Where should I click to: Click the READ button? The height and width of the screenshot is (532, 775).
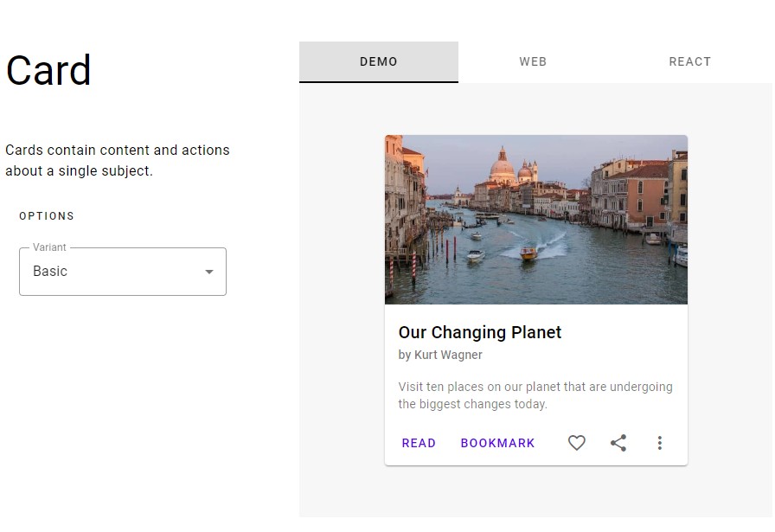click(419, 443)
